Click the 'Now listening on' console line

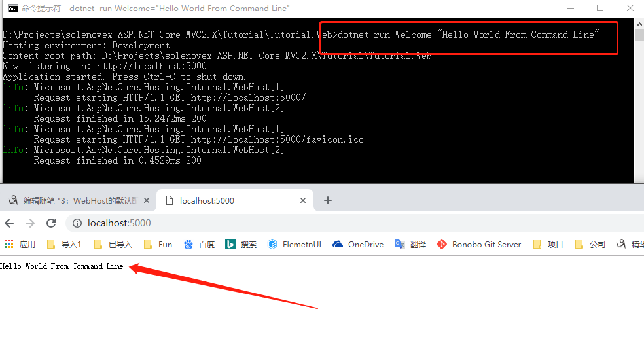(104, 66)
